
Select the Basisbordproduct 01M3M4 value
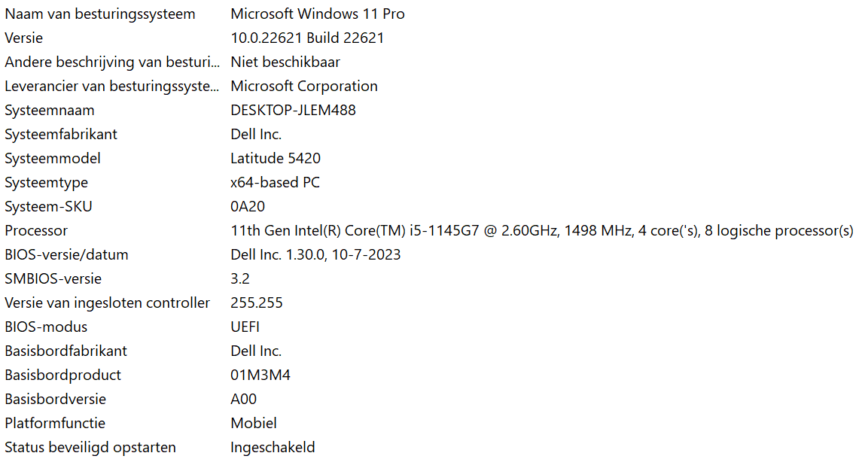point(260,375)
